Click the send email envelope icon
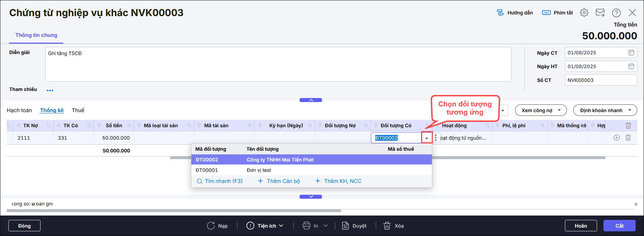Image resolution: width=644 pixels, height=236 pixels. coord(600,13)
